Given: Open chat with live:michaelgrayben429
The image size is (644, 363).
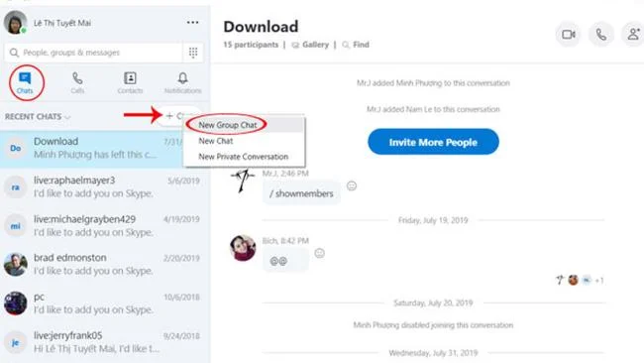Looking at the screenshot, I should tap(105, 226).
